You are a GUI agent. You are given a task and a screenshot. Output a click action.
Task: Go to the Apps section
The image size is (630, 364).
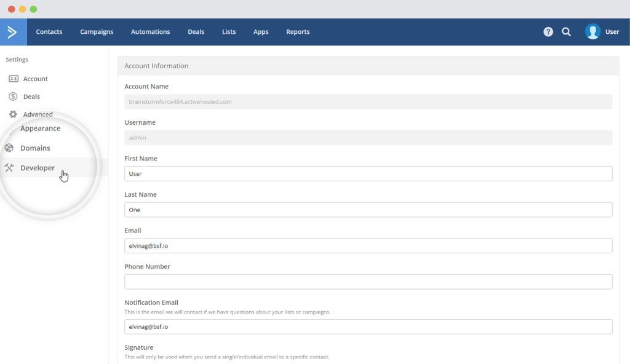(x=260, y=31)
